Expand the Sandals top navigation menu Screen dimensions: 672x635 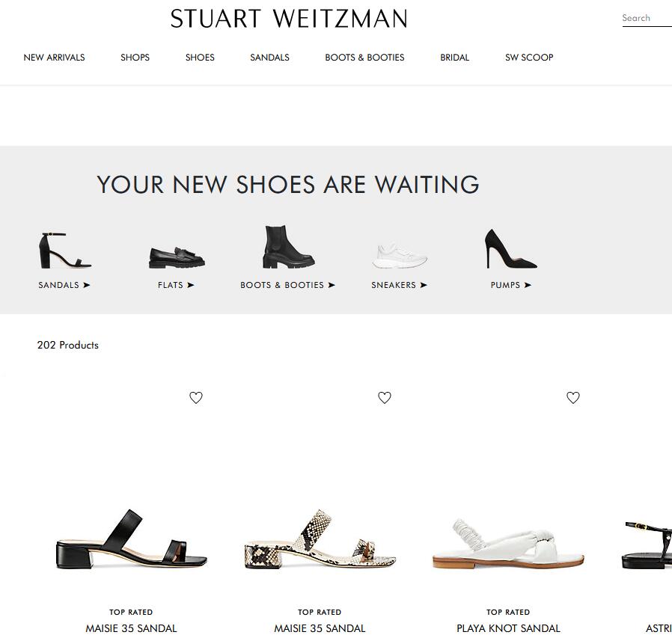269,58
